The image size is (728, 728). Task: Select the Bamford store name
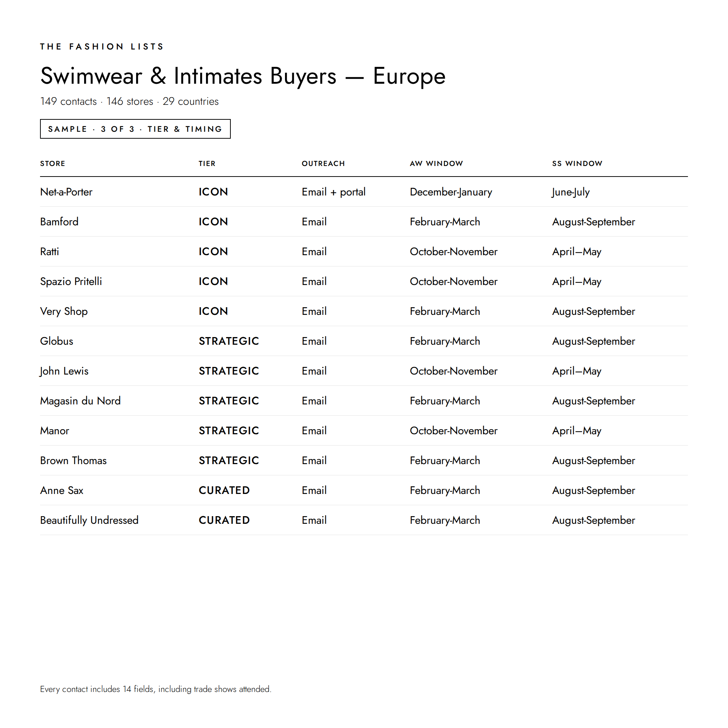[59, 222]
